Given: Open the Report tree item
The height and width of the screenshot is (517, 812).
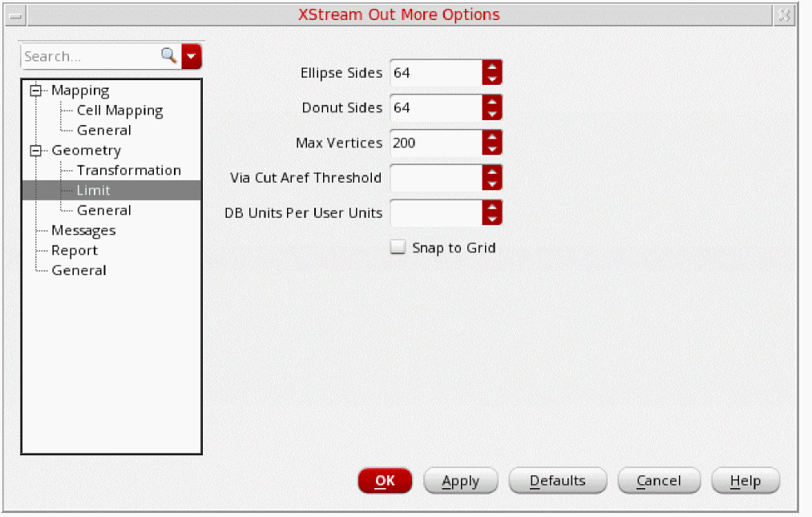Looking at the screenshot, I should [75, 251].
